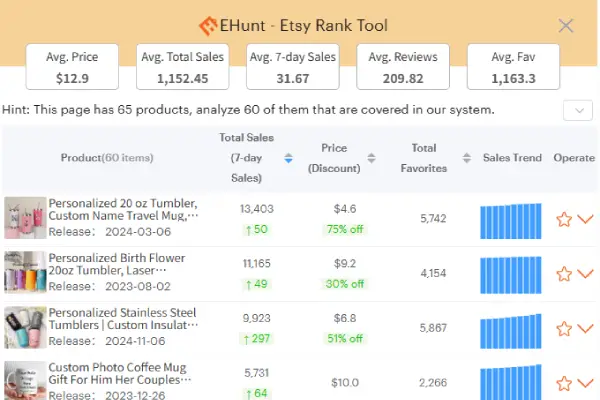This screenshot has height=400, width=600.
Task: Select the 7-day sales value 297
Action: point(257,339)
